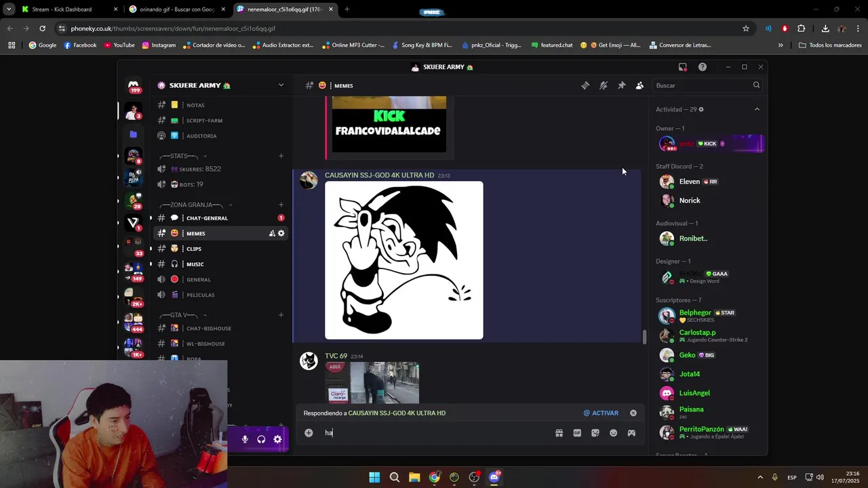Collapse the Actividad panel chevron
Image resolution: width=868 pixels, height=488 pixels.
coord(757,109)
